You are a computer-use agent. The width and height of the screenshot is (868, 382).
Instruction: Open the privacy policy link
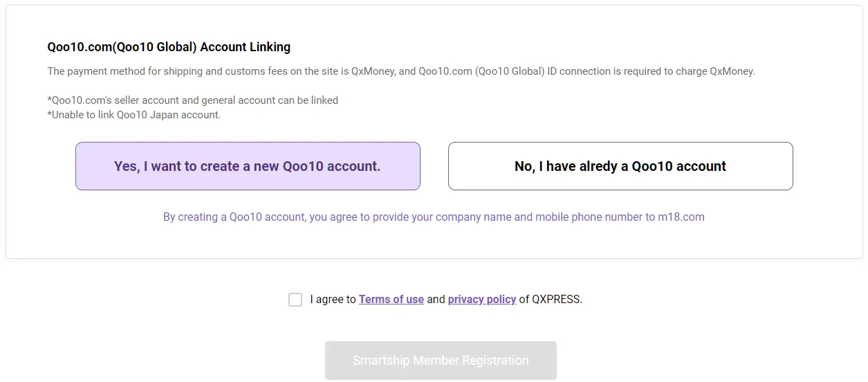tap(482, 300)
